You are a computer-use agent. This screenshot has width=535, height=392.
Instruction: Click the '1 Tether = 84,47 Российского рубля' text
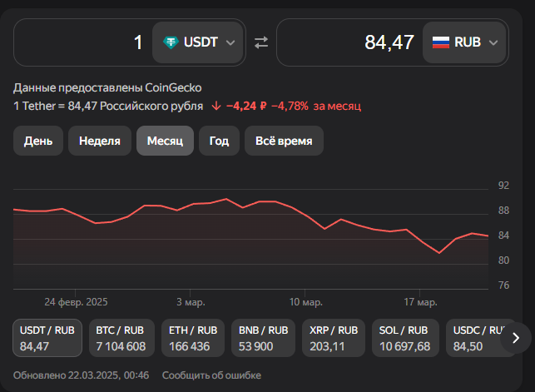(x=108, y=106)
